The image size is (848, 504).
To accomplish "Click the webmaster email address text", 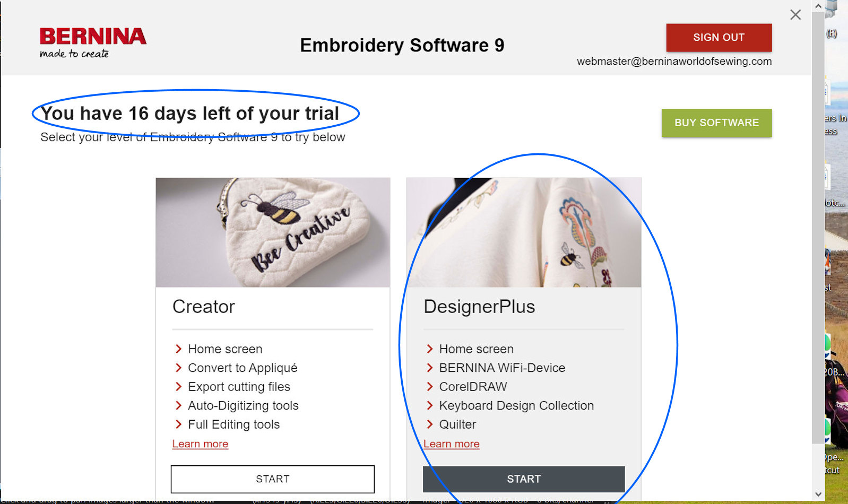I will coord(674,61).
